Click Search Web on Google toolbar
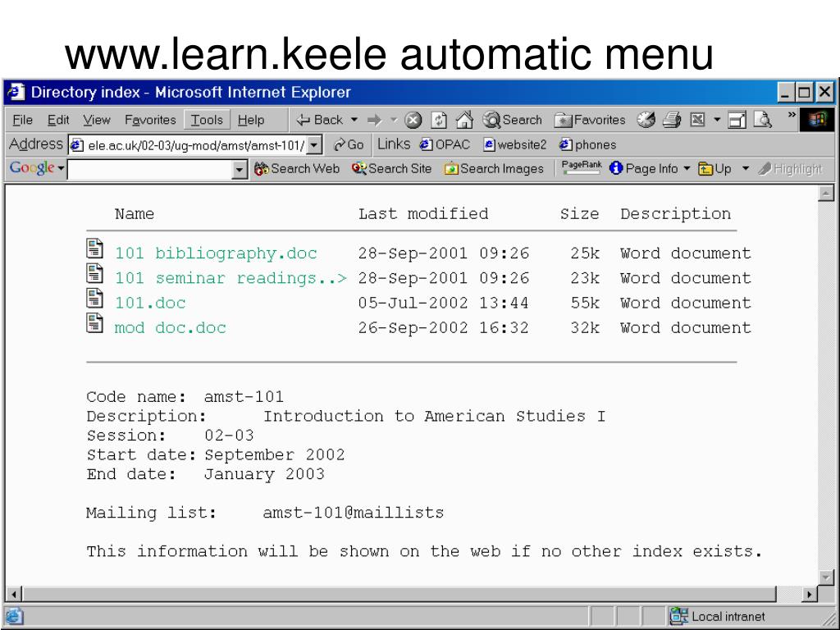840x630 pixels. 296,169
